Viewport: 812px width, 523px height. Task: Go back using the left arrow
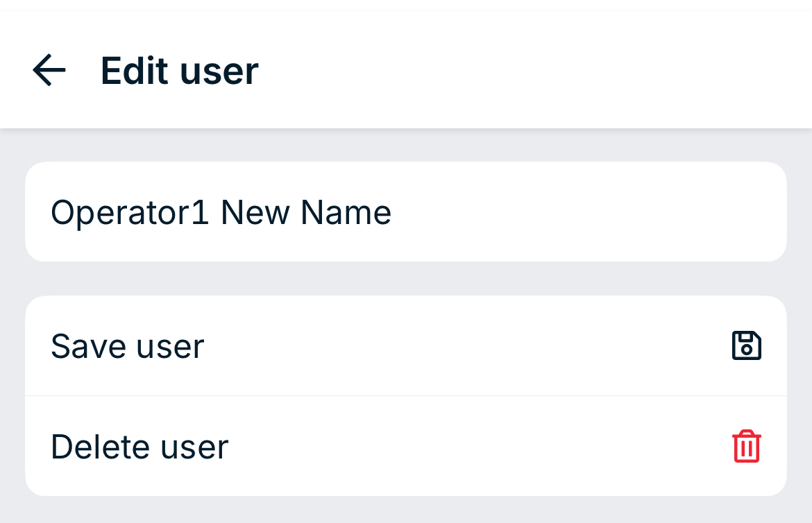pyautogui.click(x=49, y=70)
